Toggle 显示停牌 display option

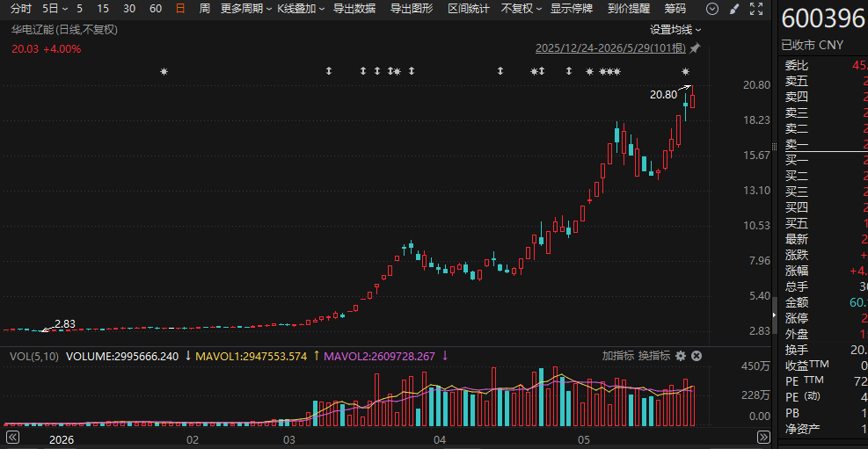click(572, 8)
